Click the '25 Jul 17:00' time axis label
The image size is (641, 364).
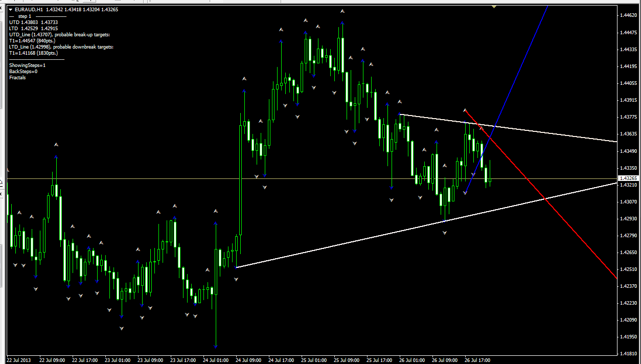(x=379, y=360)
